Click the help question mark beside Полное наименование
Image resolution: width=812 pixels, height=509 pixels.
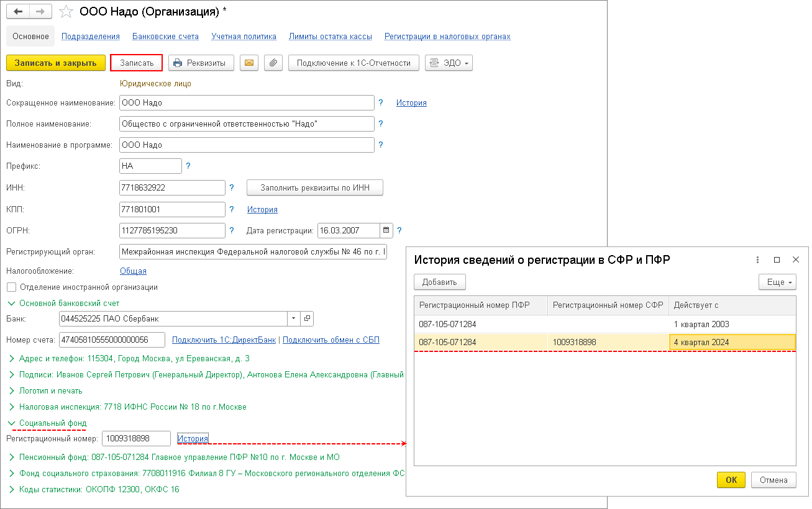coord(381,124)
